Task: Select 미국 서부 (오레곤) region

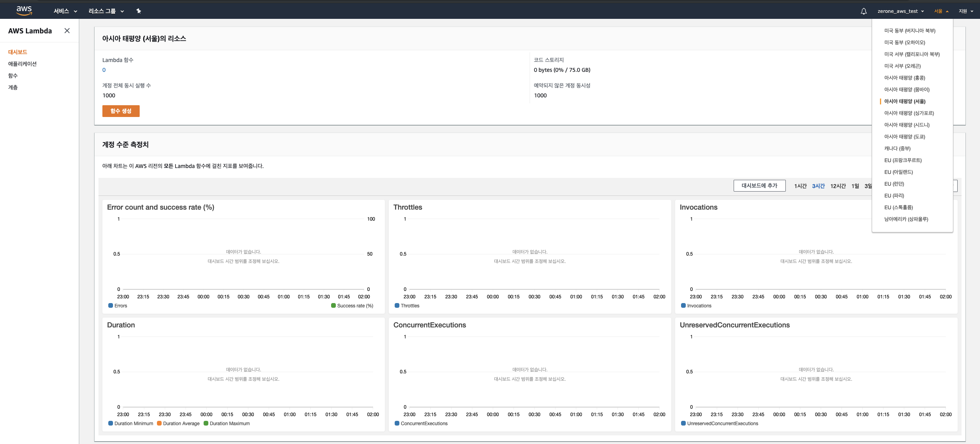Action: 902,66
